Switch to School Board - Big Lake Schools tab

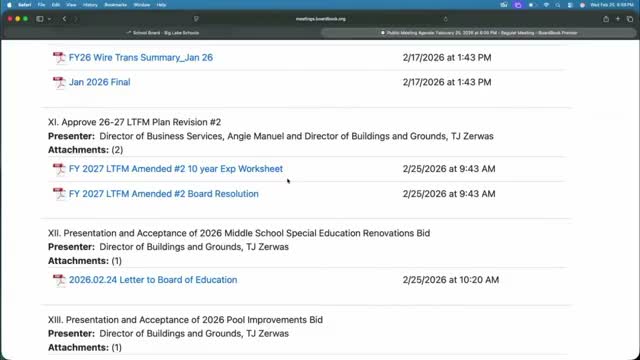click(x=162, y=33)
